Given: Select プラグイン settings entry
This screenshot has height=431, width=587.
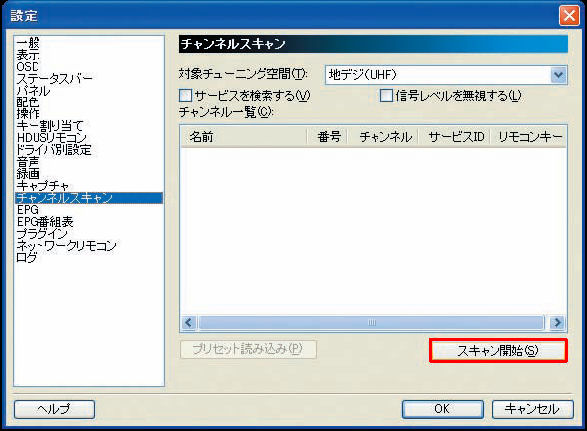Looking at the screenshot, I should pyautogui.click(x=42, y=234).
